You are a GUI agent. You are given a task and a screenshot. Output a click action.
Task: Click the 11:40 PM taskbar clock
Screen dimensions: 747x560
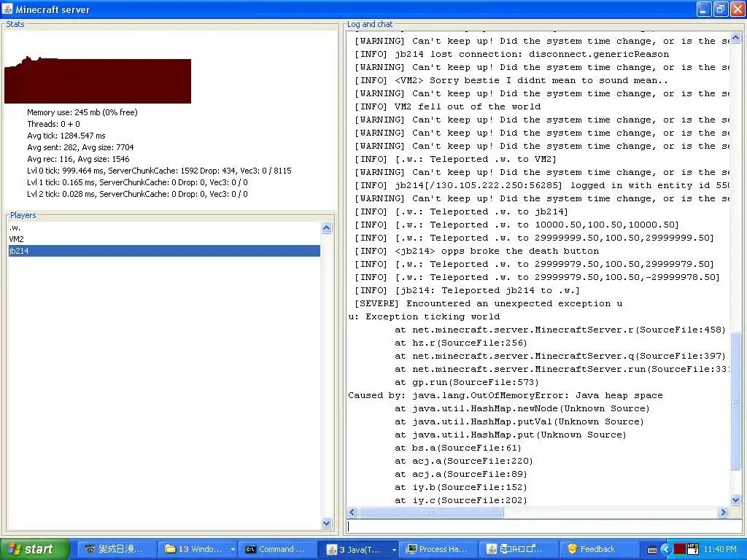[x=720, y=549]
